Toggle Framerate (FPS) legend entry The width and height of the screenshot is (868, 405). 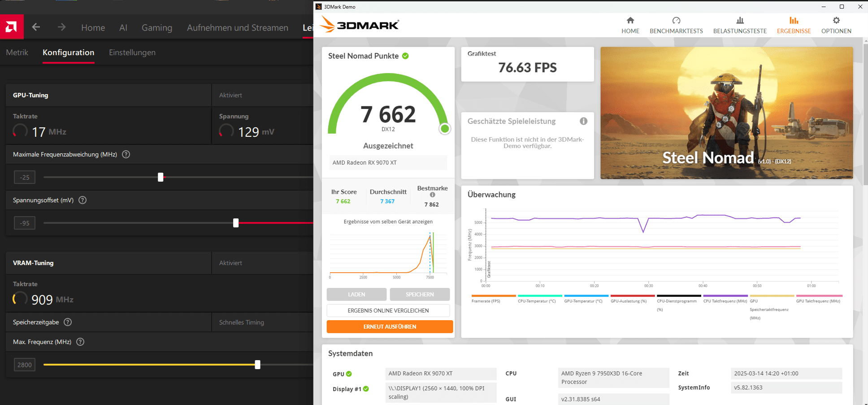[494, 299]
